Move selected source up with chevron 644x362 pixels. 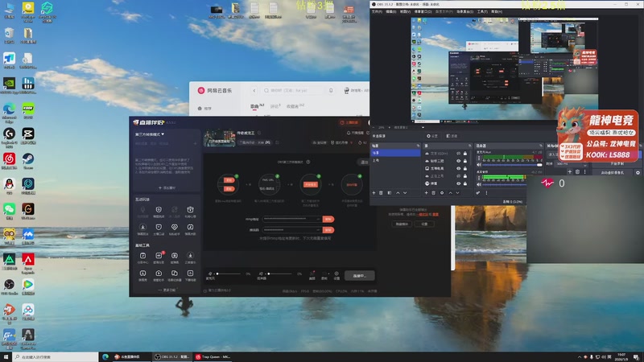[x=450, y=193]
